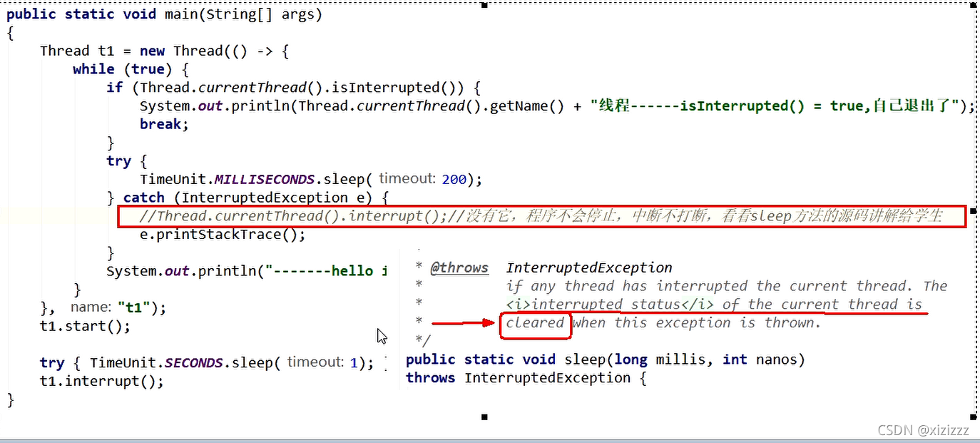Click the '<i>interrupted status</i>' javadoc text
The height and width of the screenshot is (443, 980).
point(610,305)
